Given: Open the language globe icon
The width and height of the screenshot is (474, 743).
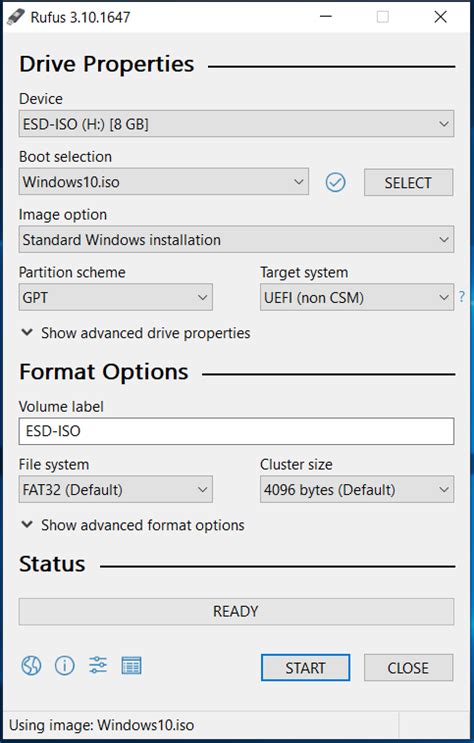Looking at the screenshot, I should click(31, 666).
